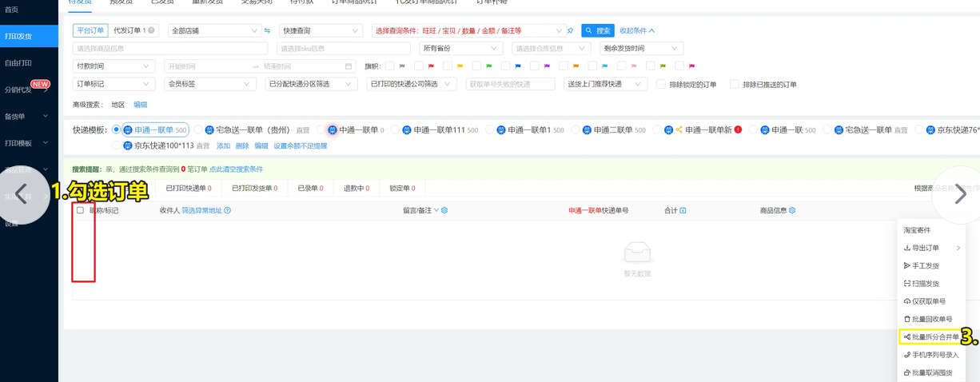Image resolution: width=980 pixels, height=382 pixels.
Task: Check the green flag checkbox
Action: (476, 66)
